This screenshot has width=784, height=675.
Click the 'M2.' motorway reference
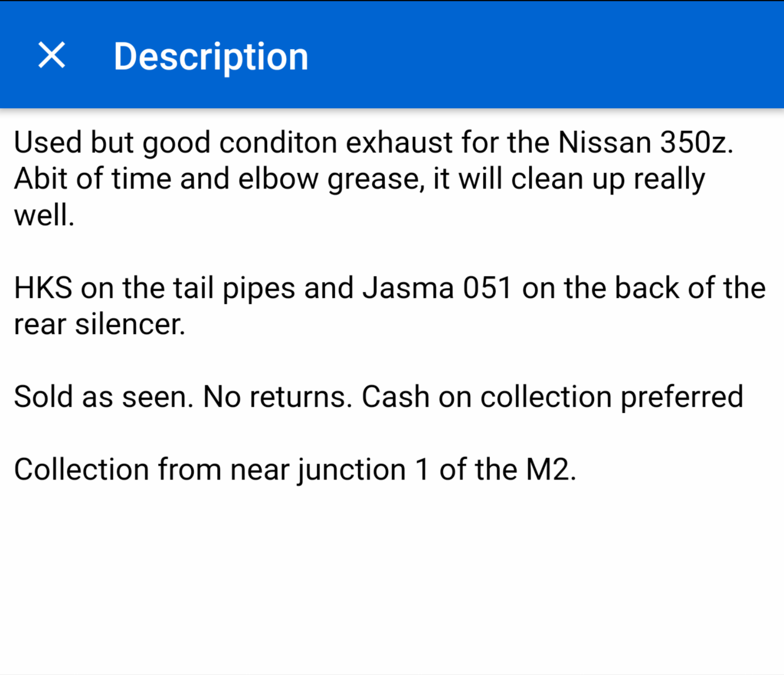coord(550,470)
